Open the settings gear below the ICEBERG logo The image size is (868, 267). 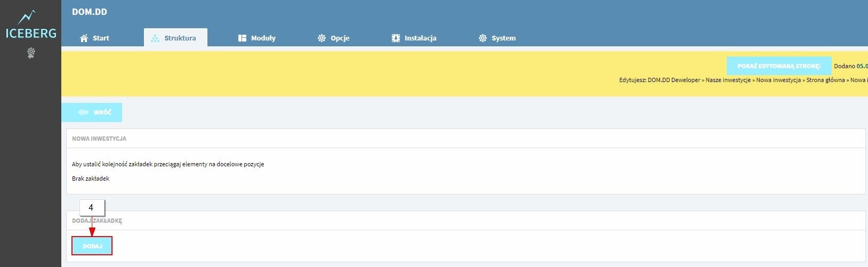pos(31,53)
